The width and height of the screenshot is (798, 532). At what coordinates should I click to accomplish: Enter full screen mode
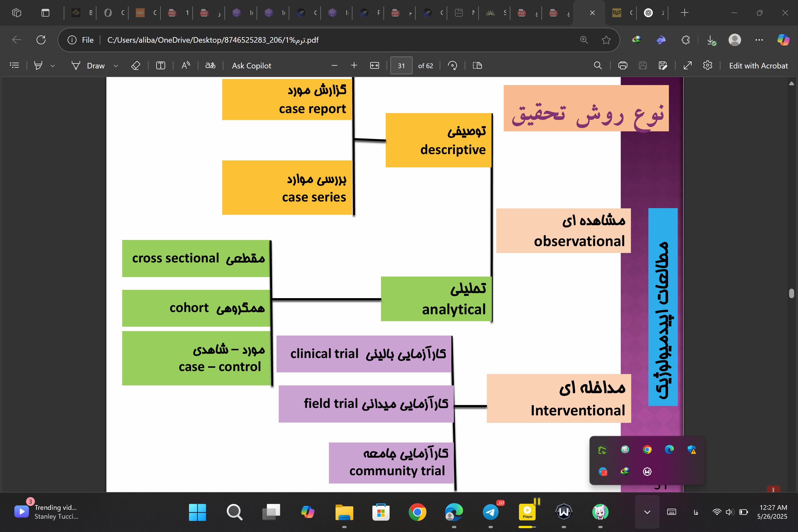coord(687,65)
